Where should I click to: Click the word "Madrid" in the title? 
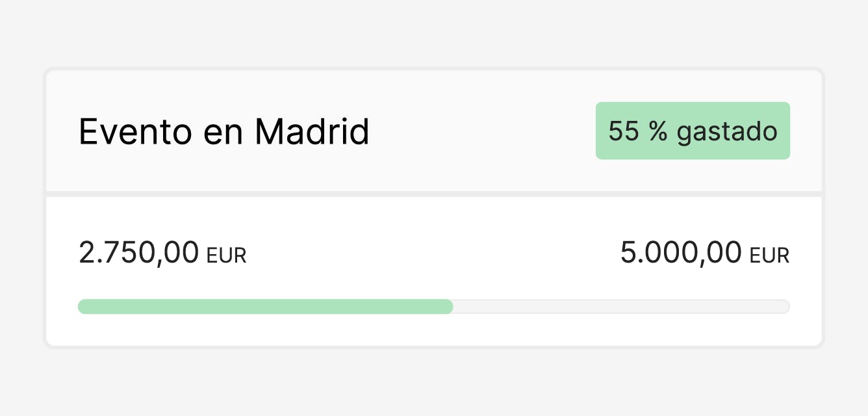click(312, 132)
